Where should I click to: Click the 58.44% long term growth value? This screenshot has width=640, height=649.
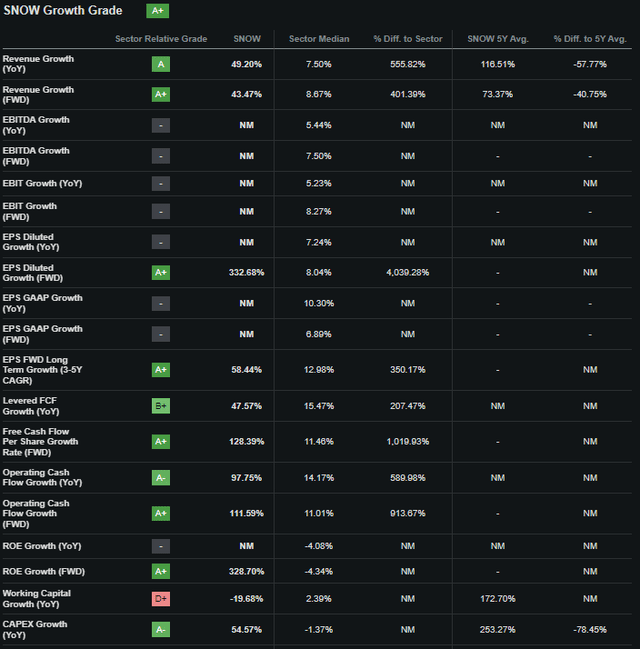246,370
